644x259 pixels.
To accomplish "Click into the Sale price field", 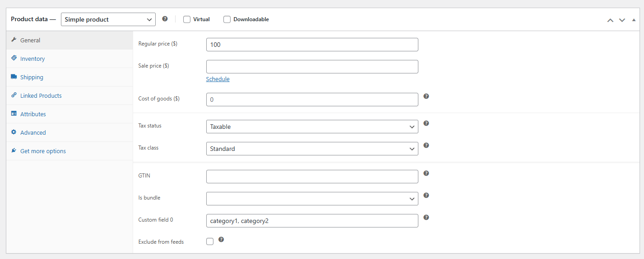I will coord(312,67).
